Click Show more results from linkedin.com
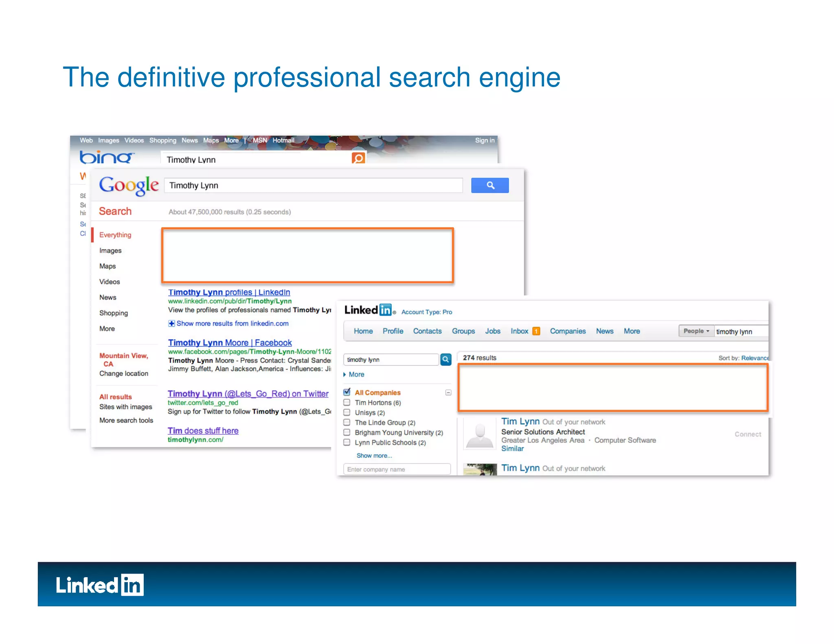 pos(233,324)
